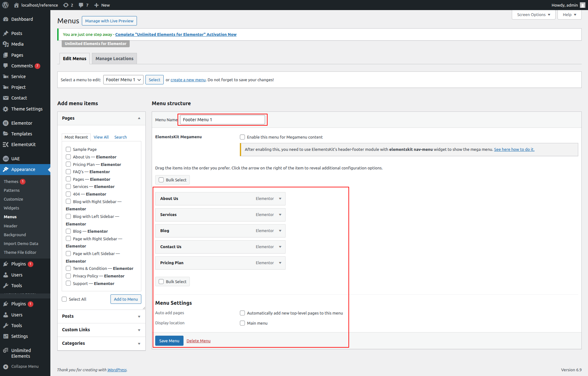This screenshot has width=588, height=376.
Task: Select the Edit Menus tab
Action: [x=75, y=59]
